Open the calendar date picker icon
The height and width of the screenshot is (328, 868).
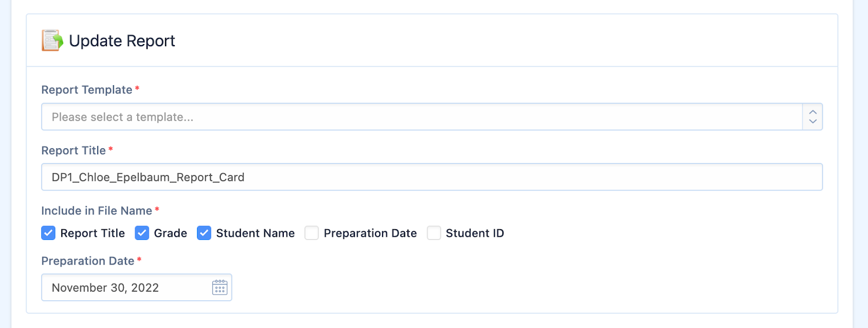pos(220,287)
